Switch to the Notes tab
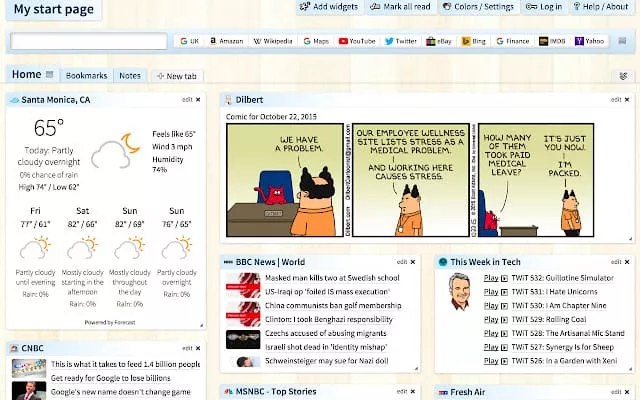The height and width of the screenshot is (400, 640). click(129, 76)
